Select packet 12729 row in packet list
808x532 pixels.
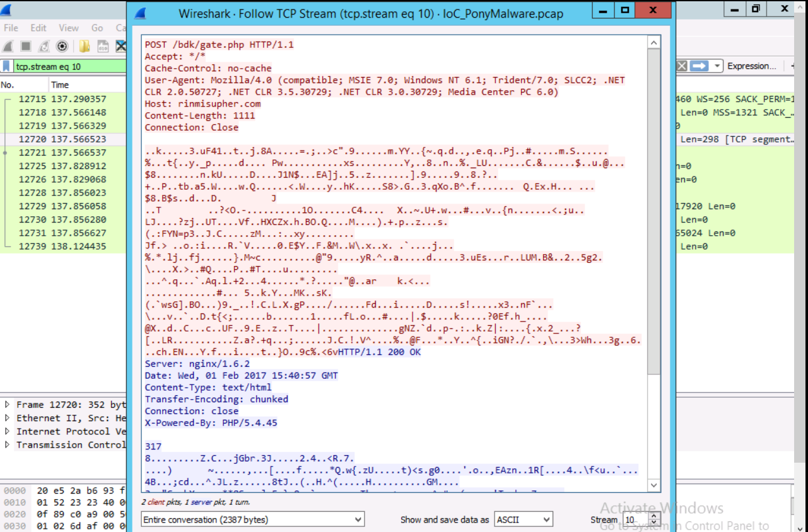click(63, 206)
